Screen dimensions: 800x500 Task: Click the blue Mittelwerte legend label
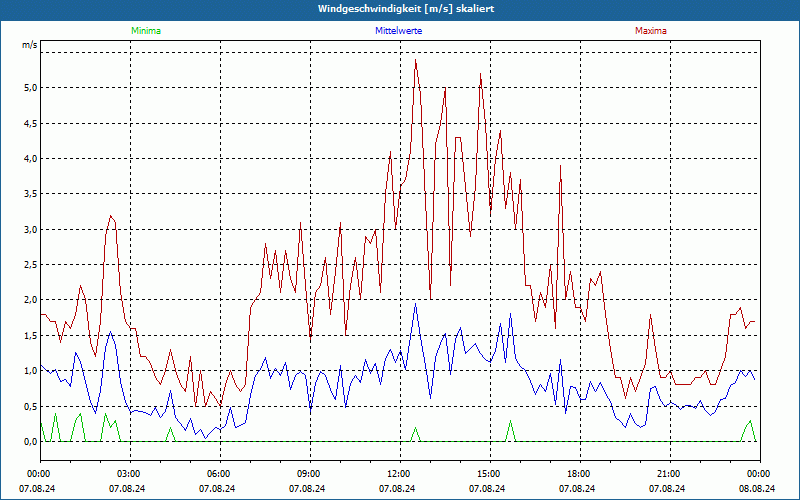click(x=398, y=31)
